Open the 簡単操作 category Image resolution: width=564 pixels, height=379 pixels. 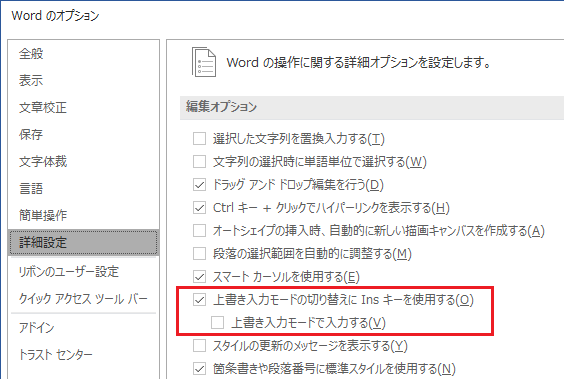tap(83, 215)
